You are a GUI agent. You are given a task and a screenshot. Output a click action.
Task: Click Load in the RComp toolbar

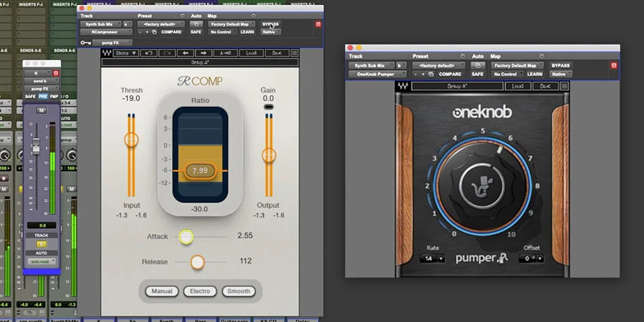pyautogui.click(x=251, y=53)
